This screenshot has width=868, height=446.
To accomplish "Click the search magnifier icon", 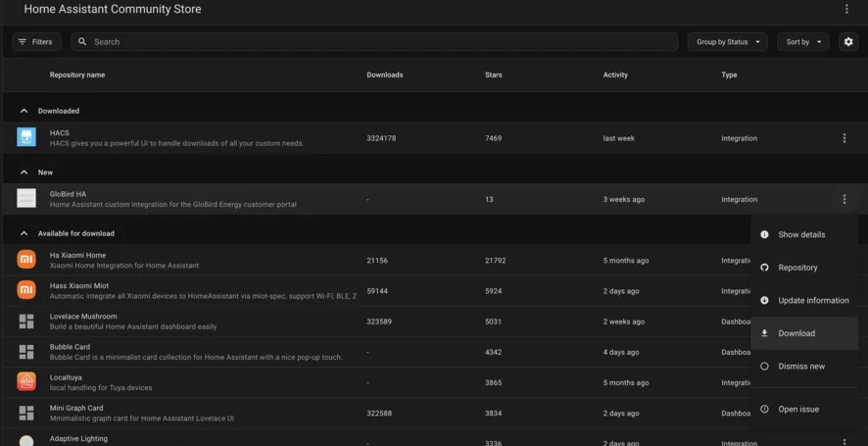I will tap(82, 41).
